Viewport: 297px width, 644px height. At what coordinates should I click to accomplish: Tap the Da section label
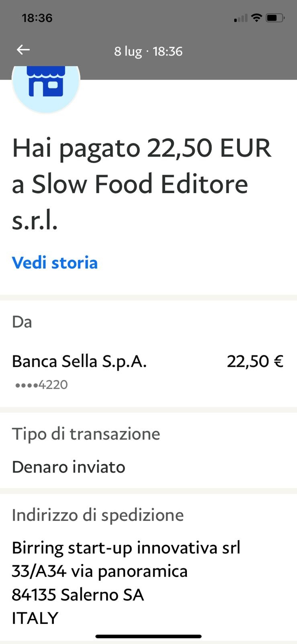point(22,322)
